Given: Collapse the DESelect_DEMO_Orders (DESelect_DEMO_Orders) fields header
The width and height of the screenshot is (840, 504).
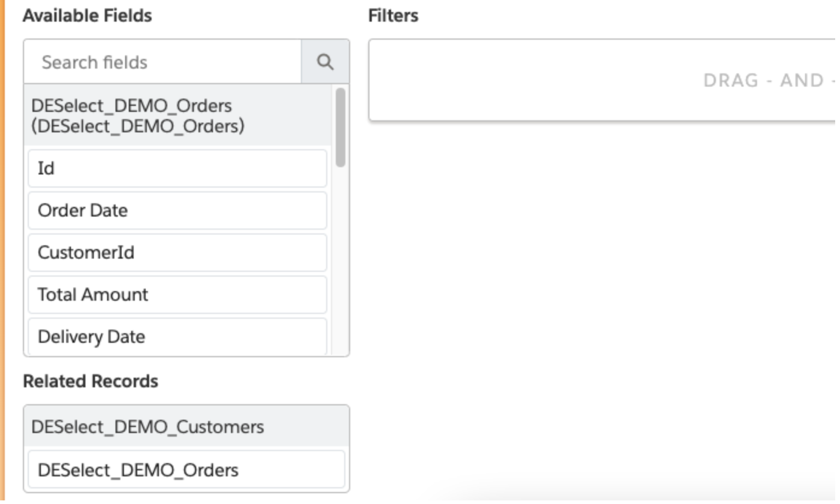Looking at the screenshot, I should click(x=178, y=115).
